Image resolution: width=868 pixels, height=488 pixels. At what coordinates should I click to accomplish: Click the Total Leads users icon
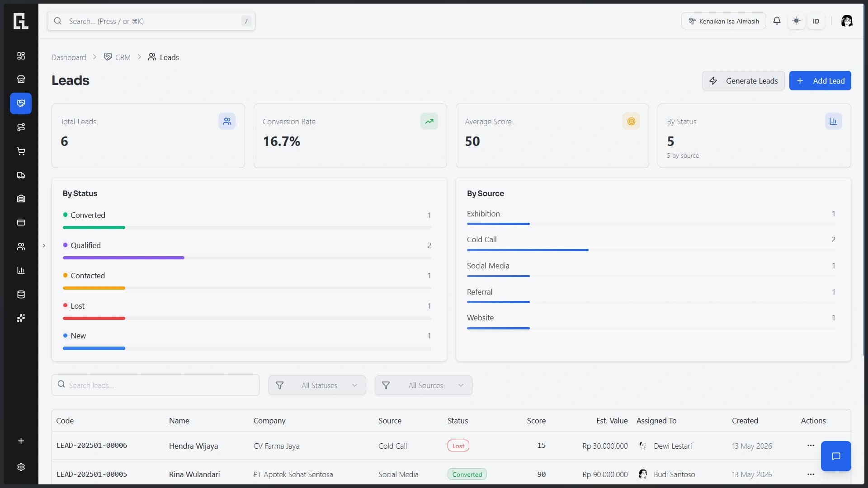pos(227,121)
